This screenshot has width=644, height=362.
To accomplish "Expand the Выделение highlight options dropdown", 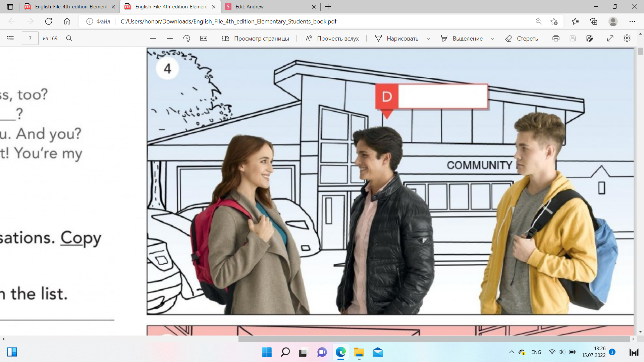I will 492,39.
